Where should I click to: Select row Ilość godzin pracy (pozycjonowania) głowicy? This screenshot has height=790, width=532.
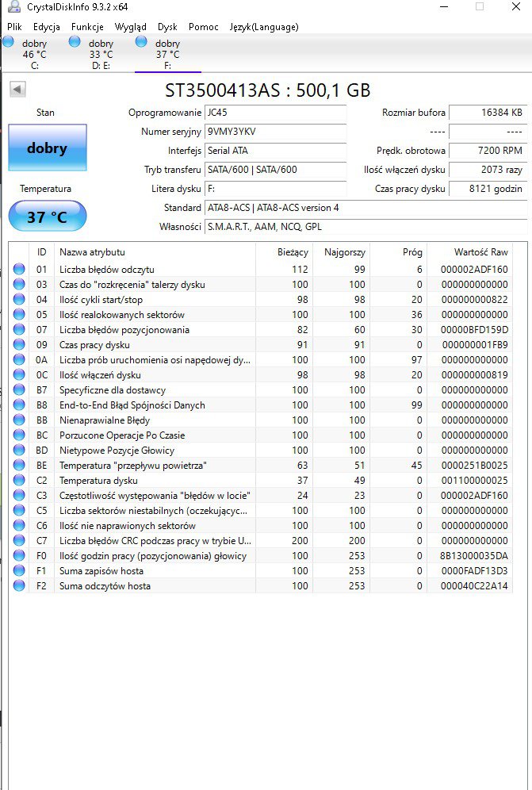coord(261,556)
